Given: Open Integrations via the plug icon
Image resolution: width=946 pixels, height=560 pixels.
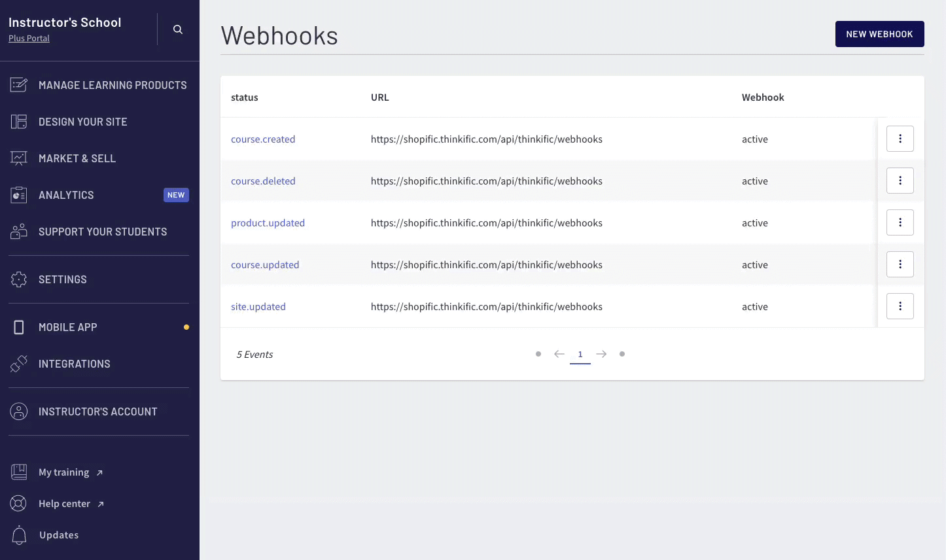Looking at the screenshot, I should coord(19,363).
